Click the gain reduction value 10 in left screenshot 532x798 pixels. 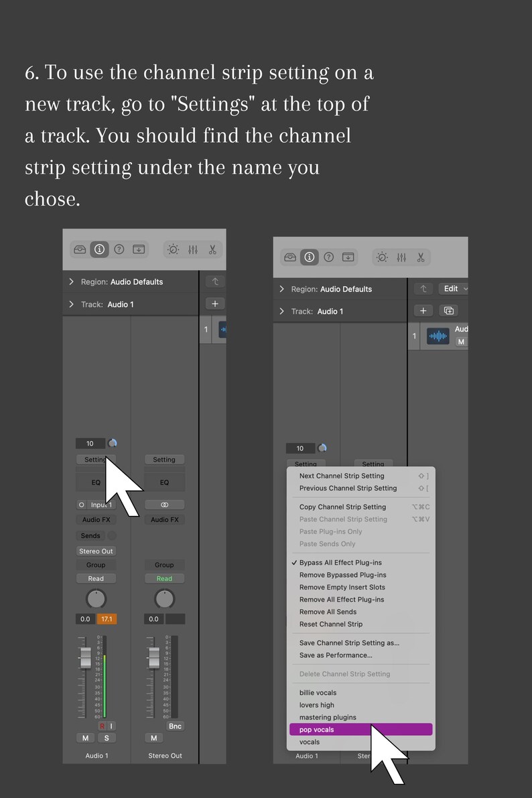(x=90, y=444)
